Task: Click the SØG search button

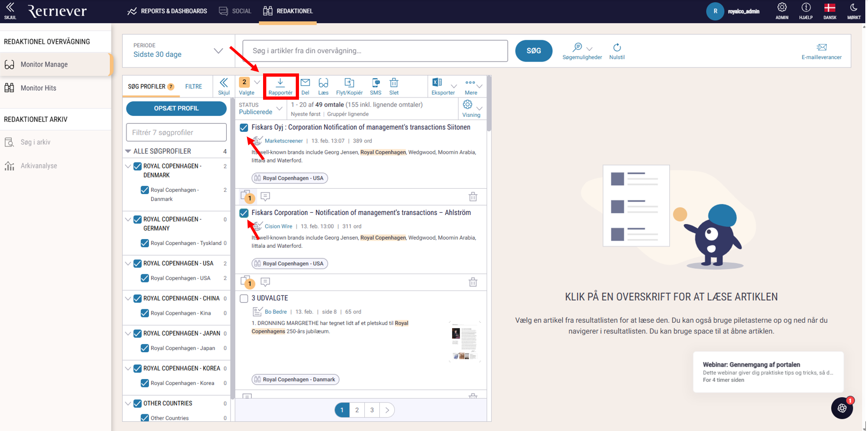Action: [534, 50]
